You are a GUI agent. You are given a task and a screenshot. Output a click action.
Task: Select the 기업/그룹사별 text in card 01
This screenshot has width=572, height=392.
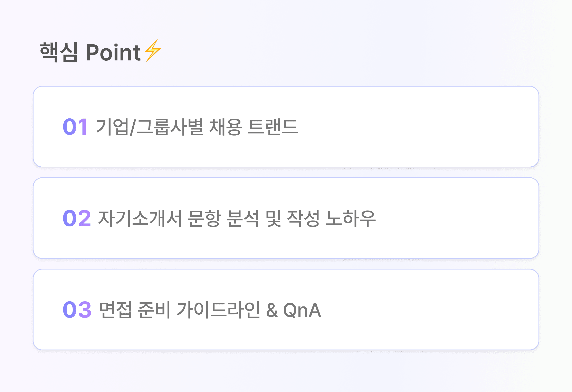(x=150, y=127)
